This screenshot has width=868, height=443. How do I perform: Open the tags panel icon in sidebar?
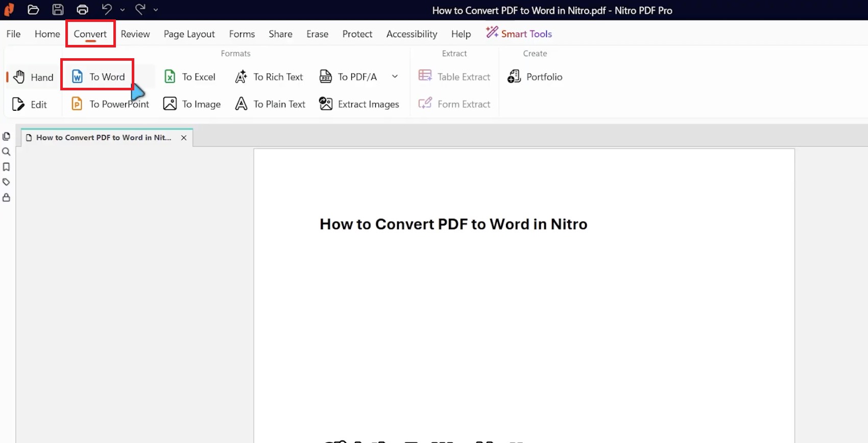click(6, 182)
